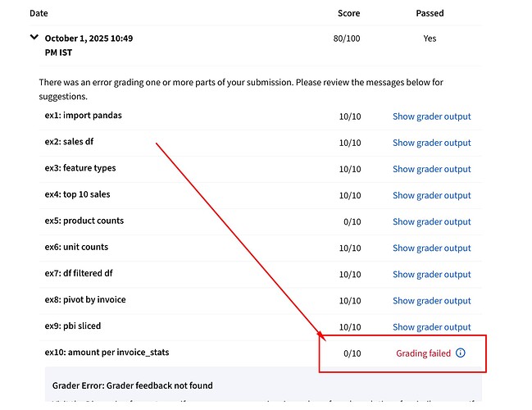The width and height of the screenshot is (532, 410).
Task: Click the October 1, 2025 10:49 PM IST date
Action: coord(89,44)
